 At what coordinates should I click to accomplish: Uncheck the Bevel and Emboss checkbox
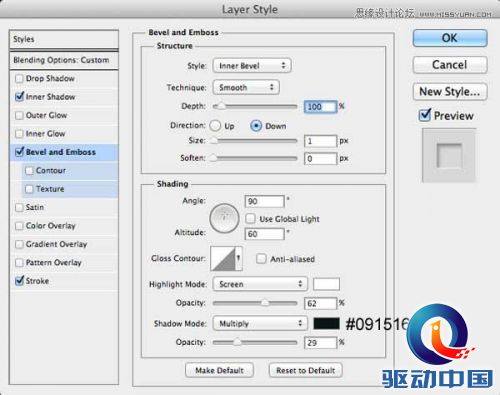19,152
